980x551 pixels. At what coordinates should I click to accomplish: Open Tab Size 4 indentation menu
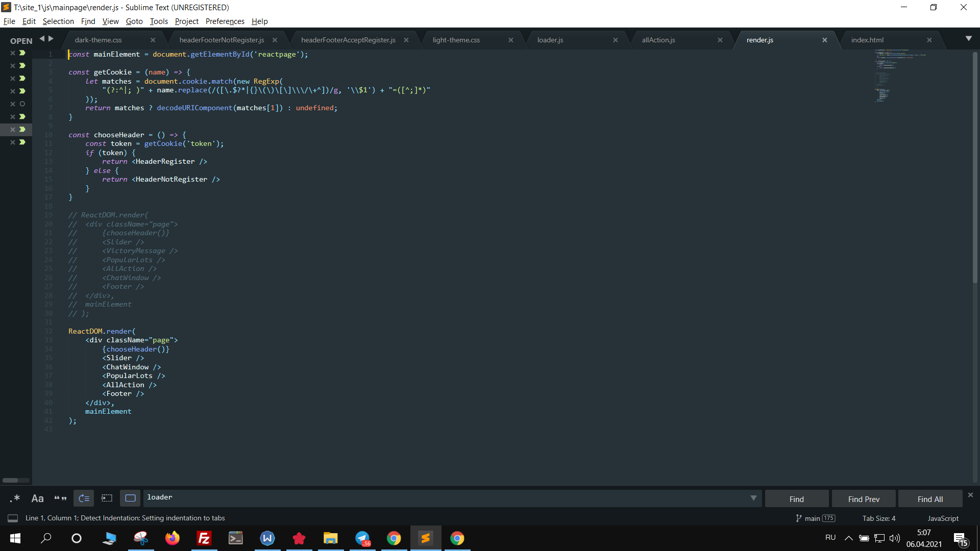click(878, 518)
